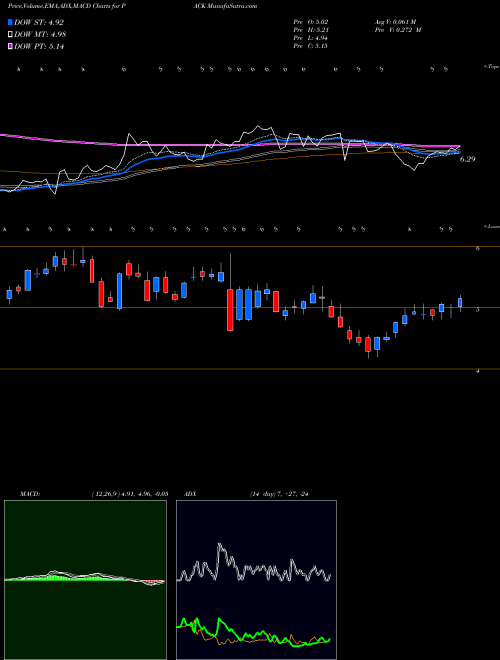Click the 'Pre H: 5.21' high value
Screen dimensions: 500x660
(311, 30)
